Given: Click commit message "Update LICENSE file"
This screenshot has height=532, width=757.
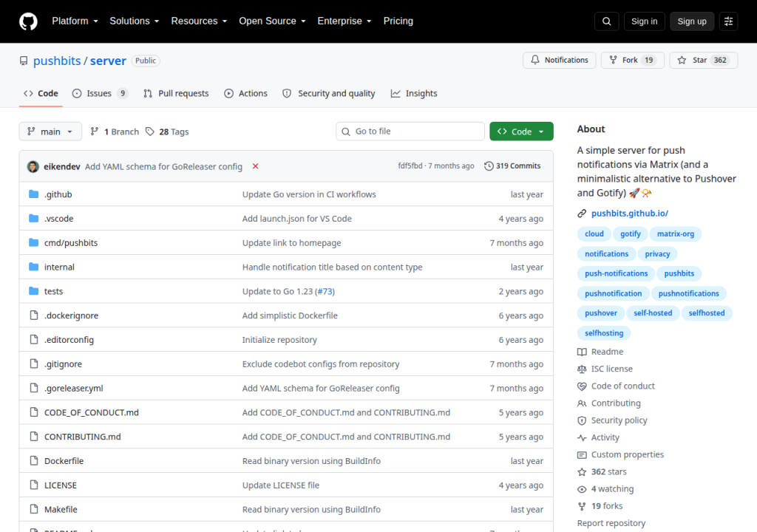Looking at the screenshot, I should [280, 485].
